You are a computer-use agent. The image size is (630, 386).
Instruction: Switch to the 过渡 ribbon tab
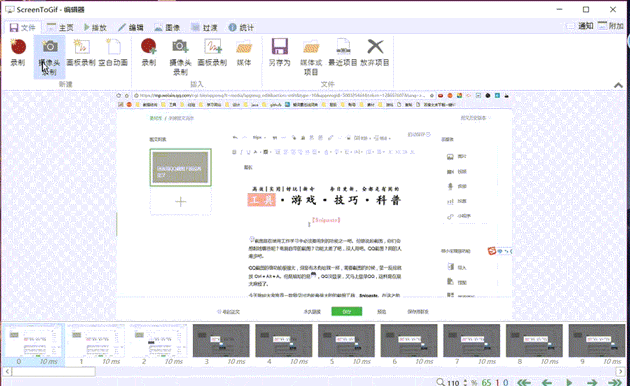[204, 27]
